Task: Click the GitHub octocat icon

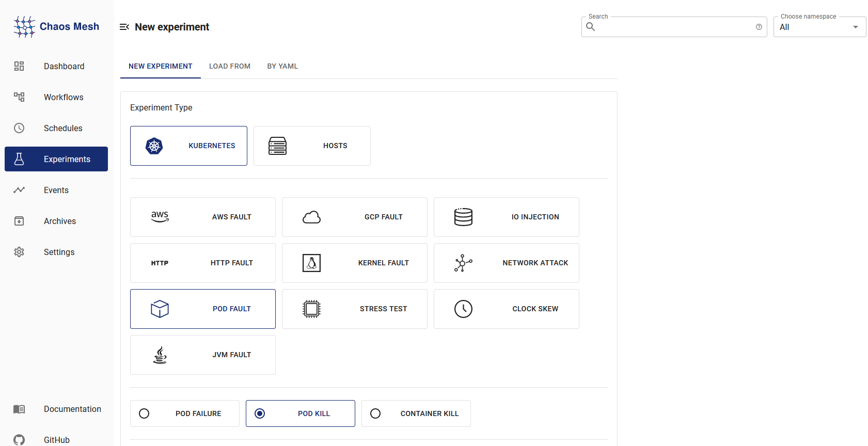Action: pos(19,440)
